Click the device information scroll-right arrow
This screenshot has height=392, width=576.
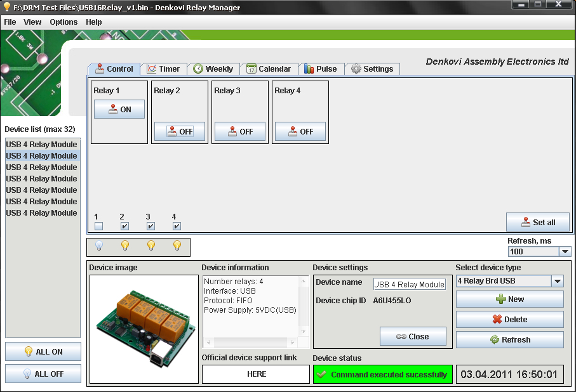pyautogui.click(x=293, y=342)
